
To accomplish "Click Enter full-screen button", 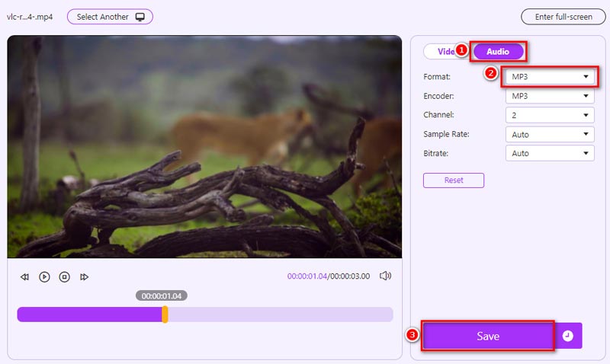I will point(563,17).
